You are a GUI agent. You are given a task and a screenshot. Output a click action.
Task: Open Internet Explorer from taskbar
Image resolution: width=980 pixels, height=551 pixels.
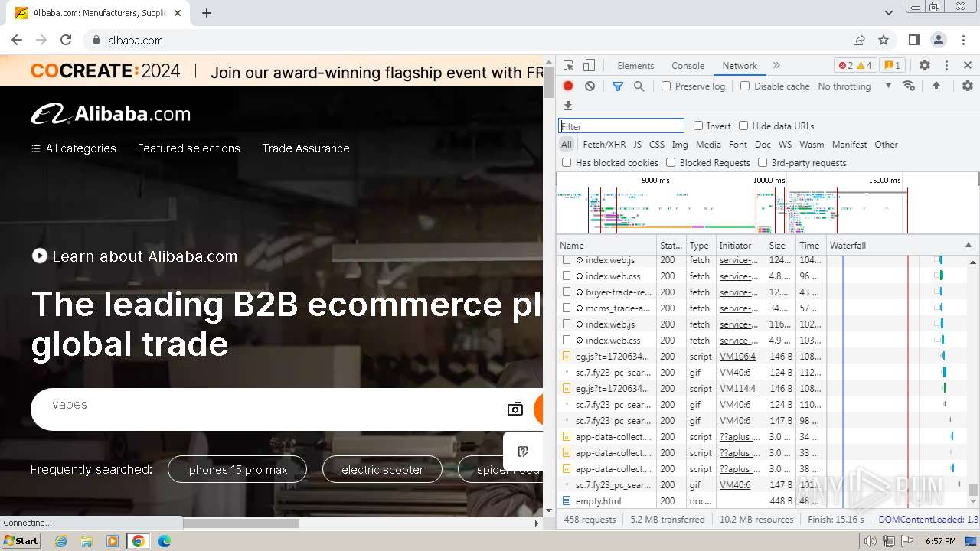click(61, 541)
